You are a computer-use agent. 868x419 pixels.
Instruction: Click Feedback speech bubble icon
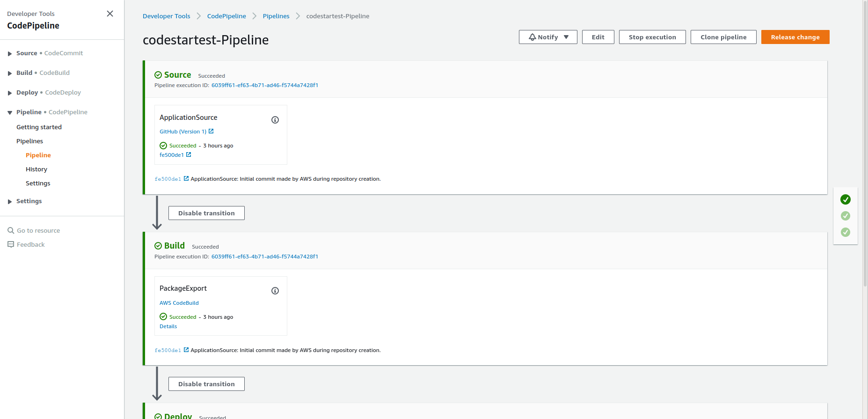[11, 244]
